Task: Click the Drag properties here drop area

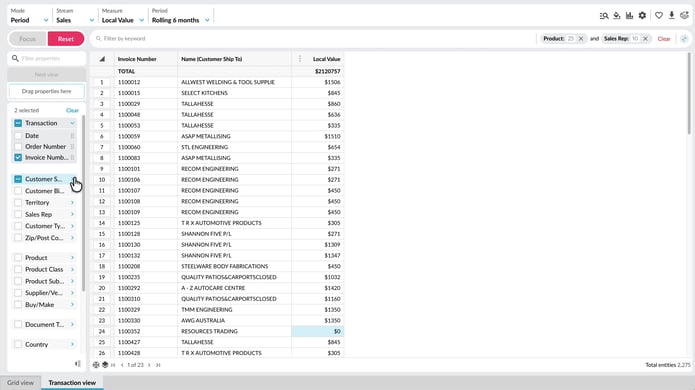Action: coord(47,91)
